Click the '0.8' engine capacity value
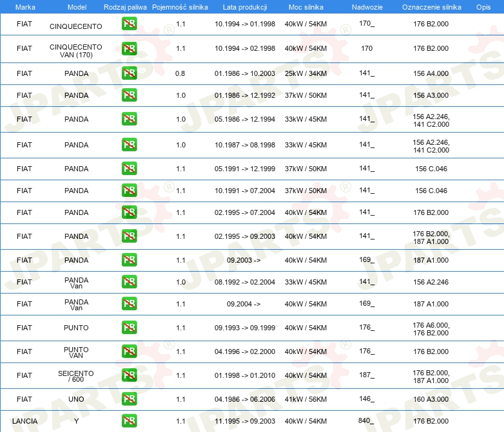Screen dimensions: 504x432 180,73
